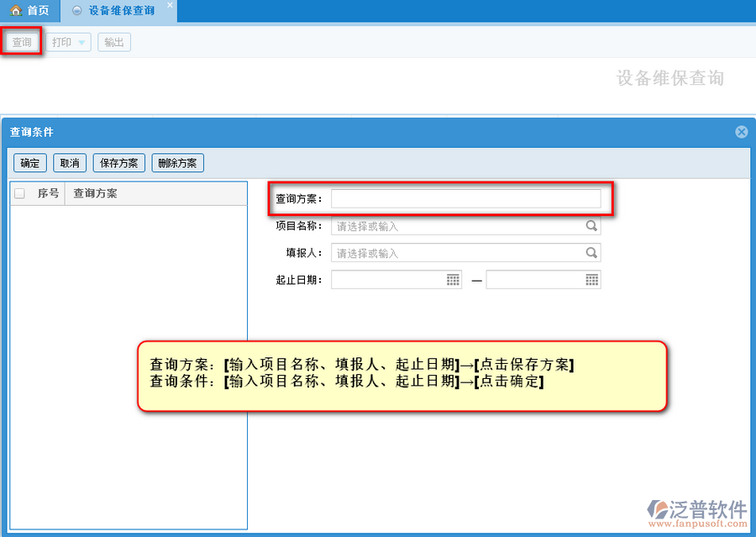Open the start date calendar picker
The height and width of the screenshot is (537, 756).
click(x=453, y=280)
